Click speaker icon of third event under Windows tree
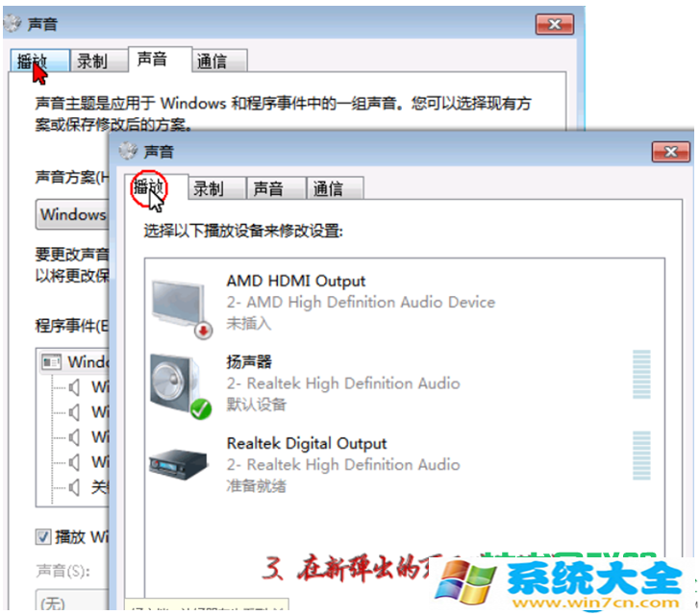Image resolution: width=700 pixels, height=615 pixels. point(75,437)
